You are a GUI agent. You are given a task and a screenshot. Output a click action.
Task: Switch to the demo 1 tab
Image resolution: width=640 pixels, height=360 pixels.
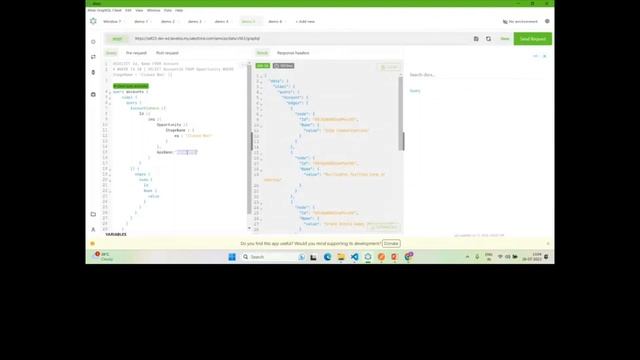point(141,22)
